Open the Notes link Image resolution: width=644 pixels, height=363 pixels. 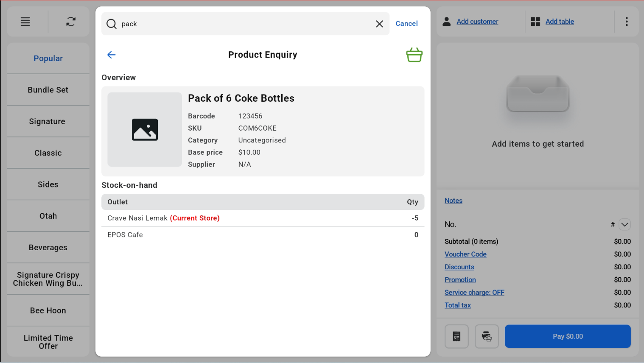tap(454, 201)
